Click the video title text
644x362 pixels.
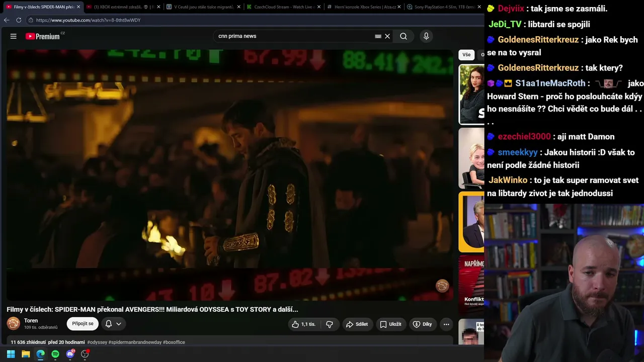152,309
